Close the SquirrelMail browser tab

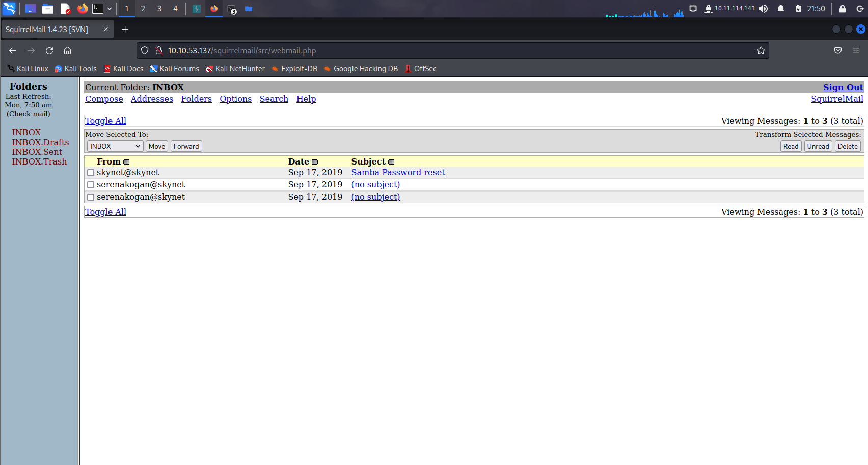pos(106,29)
